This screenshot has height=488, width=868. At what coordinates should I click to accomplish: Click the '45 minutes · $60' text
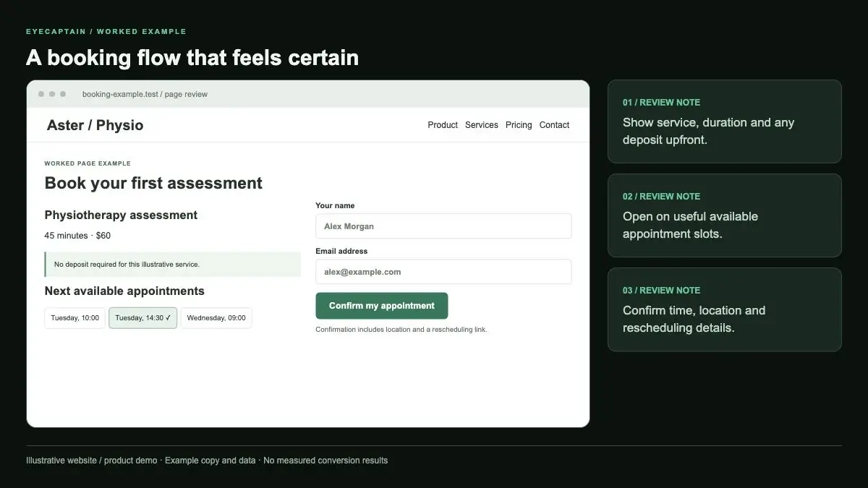coord(77,236)
